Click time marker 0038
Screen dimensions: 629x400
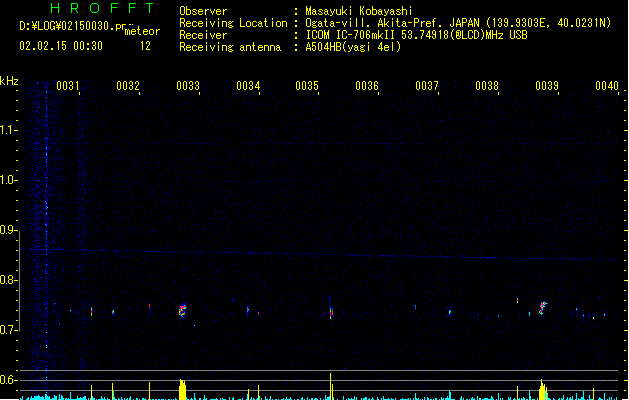point(487,86)
